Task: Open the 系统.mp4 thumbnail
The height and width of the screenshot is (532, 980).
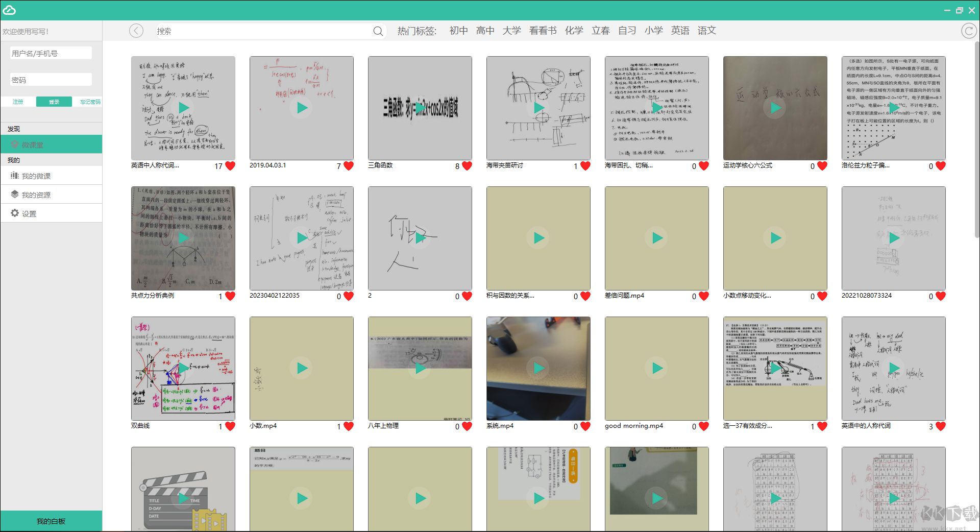Action: 538,368
